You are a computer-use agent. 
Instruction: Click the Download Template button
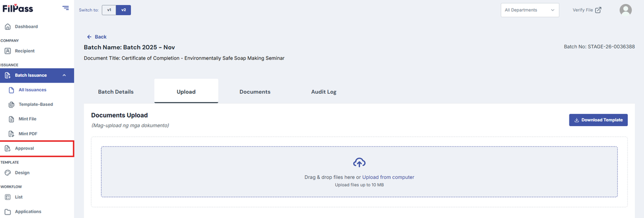[x=598, y=120]
